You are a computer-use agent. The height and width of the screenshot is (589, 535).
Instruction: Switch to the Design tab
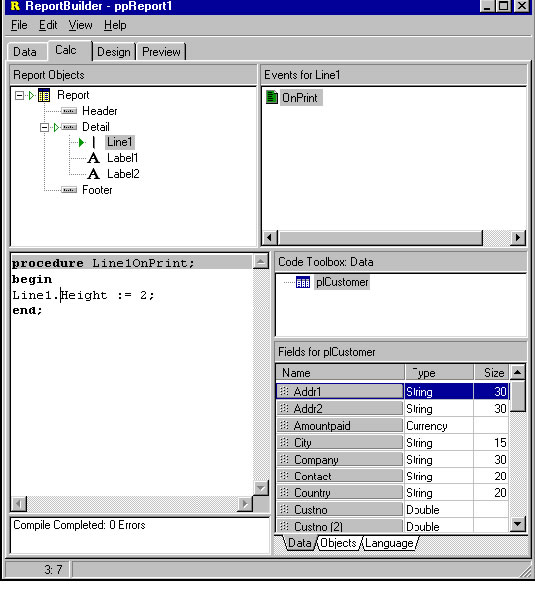tap(114, 52)
